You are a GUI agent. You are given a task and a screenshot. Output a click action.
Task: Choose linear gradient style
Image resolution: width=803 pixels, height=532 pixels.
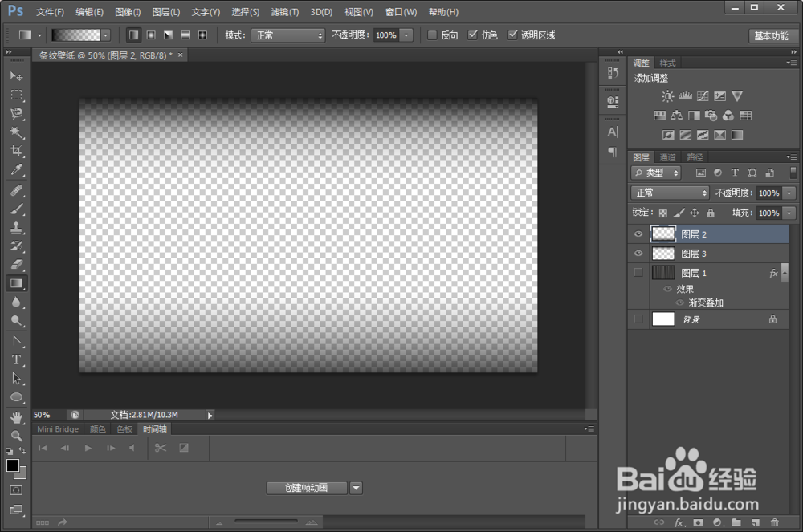pos(133,35)
